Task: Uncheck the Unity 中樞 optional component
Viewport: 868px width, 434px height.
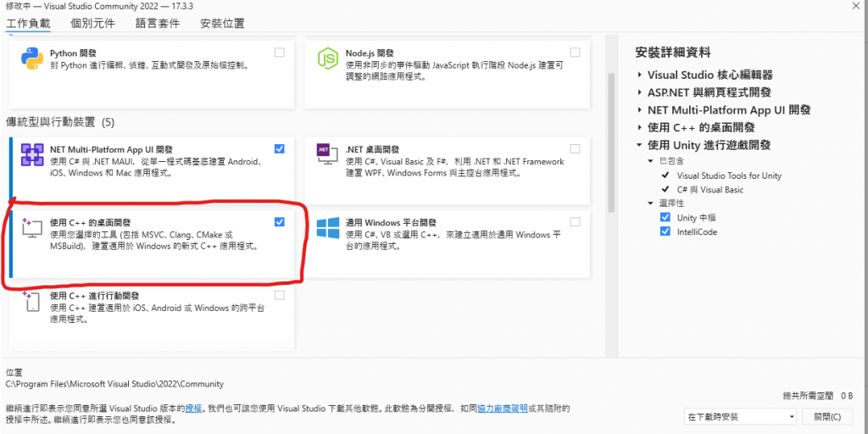Action: click(x=665, y=218)
